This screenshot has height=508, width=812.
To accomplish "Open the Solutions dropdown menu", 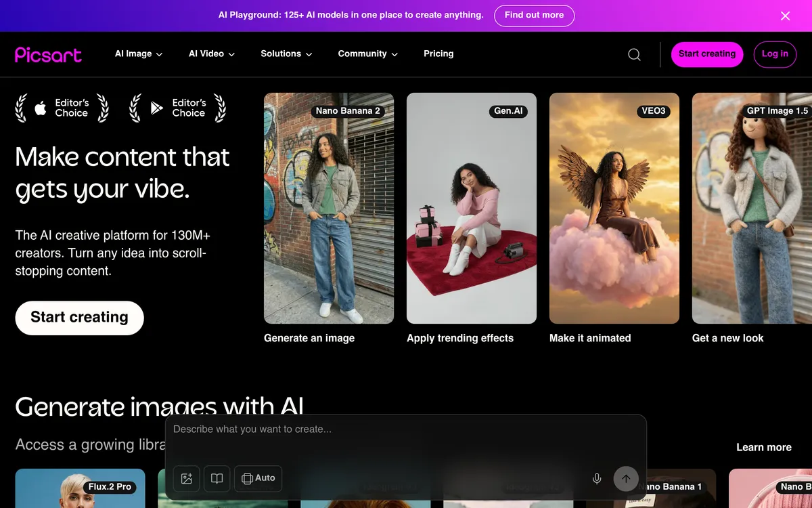I will click(x=286, y=54).
